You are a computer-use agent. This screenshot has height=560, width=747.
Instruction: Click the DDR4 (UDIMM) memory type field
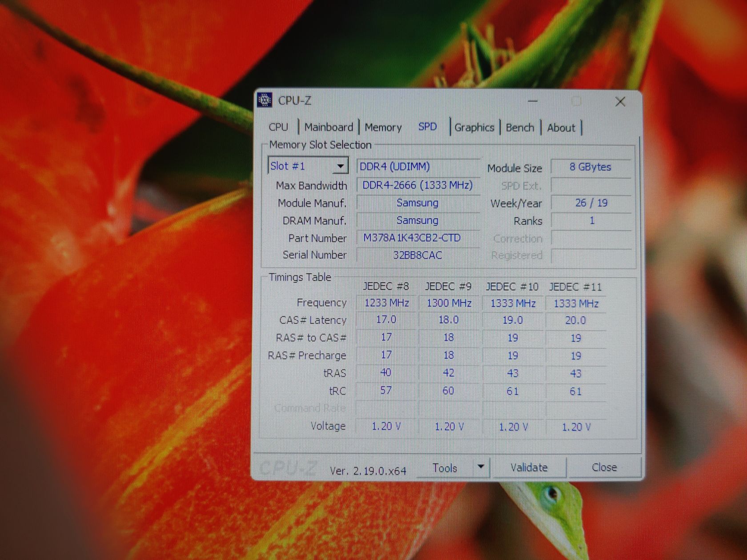click(418, 167)
